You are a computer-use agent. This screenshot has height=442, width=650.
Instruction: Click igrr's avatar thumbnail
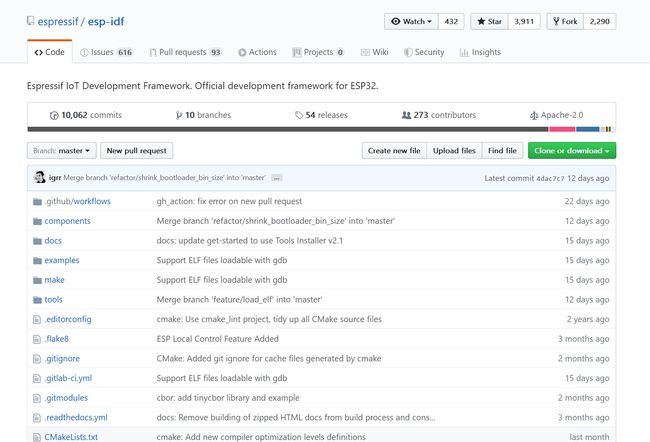39,177
